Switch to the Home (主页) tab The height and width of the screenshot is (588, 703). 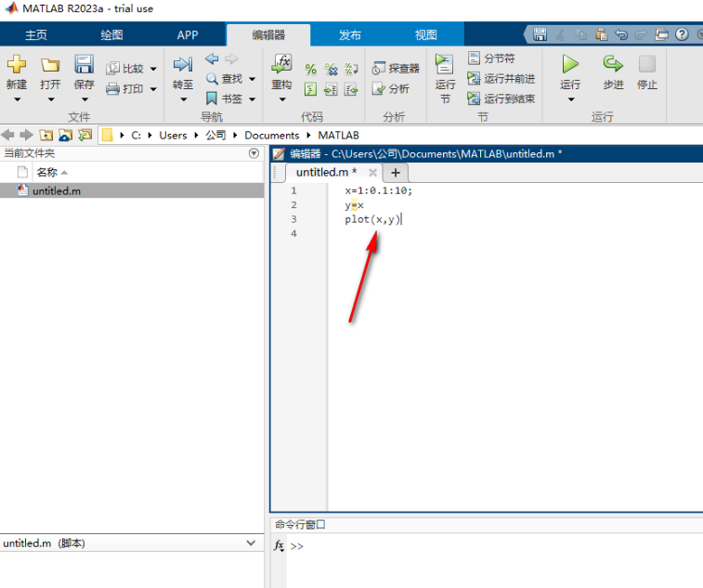pos(36,35)
